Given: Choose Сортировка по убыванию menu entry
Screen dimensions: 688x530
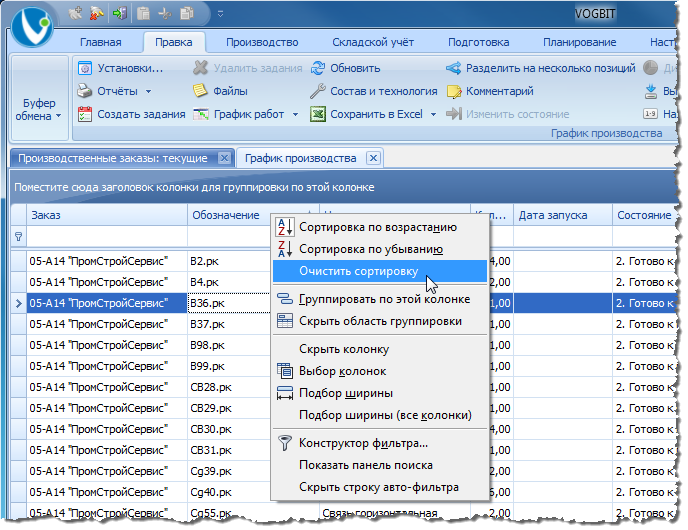Looking at the screenshot, I should [380, 249].
